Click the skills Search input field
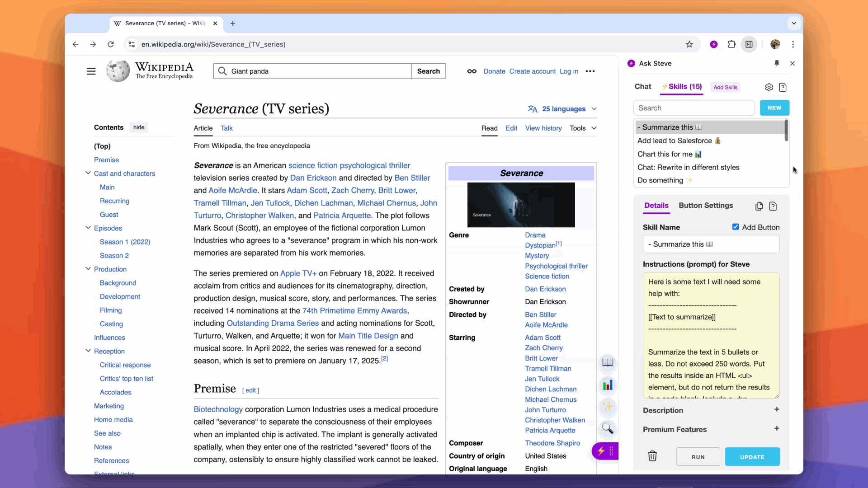This screenshot has height=488, width=868. (x=693, y=108)
